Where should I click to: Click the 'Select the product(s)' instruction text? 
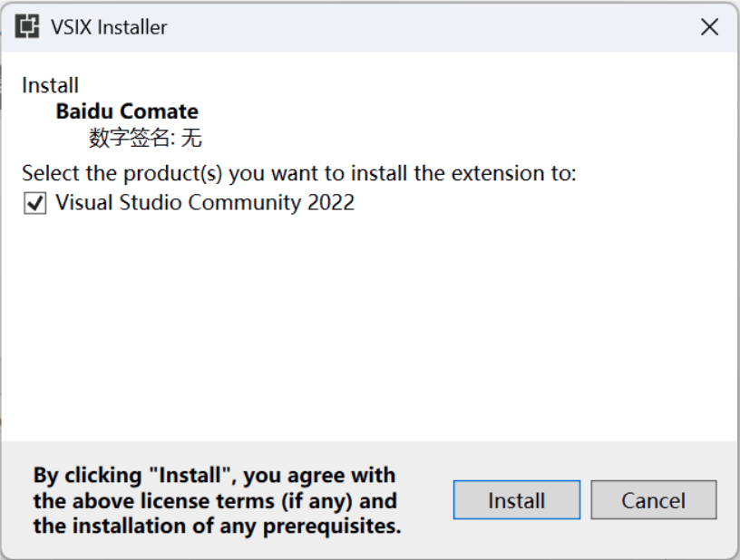(299, 173)
